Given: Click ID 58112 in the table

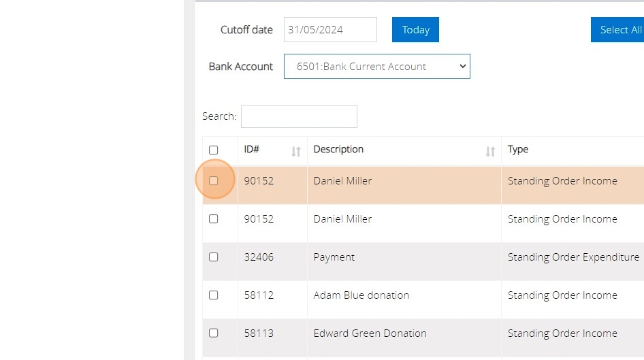Looking at the screenshot, I should [x=259, y=295].
